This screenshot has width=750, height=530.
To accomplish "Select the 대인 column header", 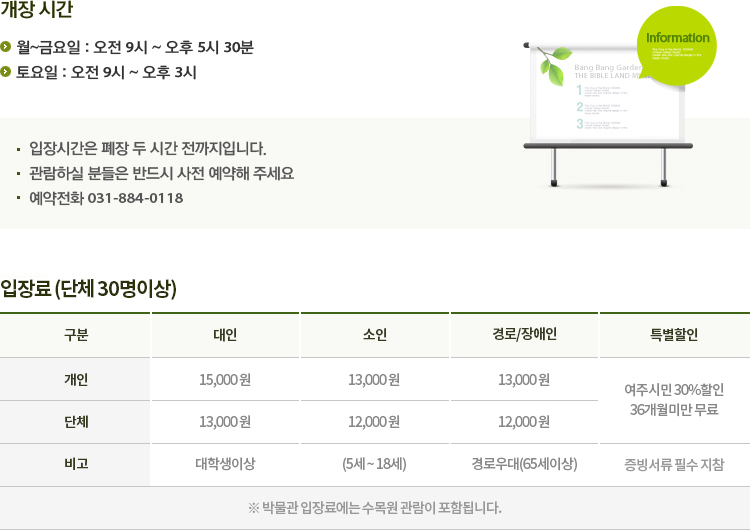I will pyautogui.click(x=225, y=335).
